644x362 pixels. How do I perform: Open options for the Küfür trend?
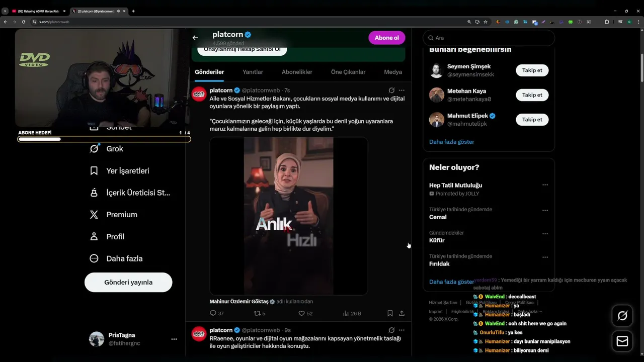click(x=545, y=234)
